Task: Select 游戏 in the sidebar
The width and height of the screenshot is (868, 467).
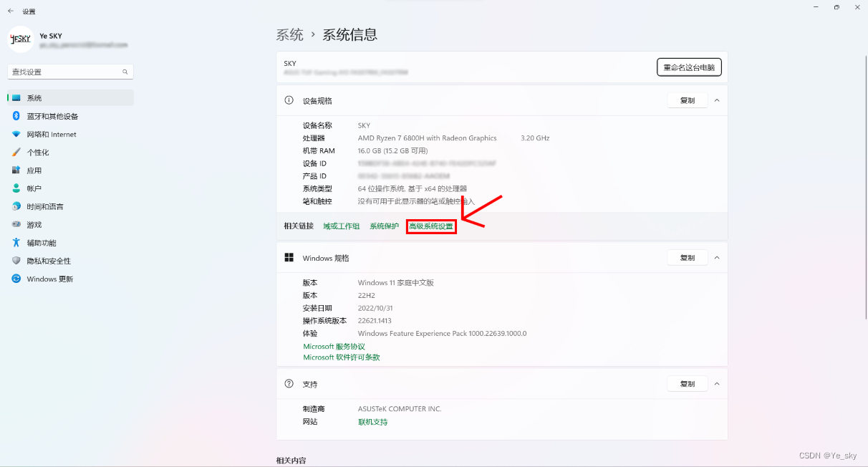Action: point(70,225)
